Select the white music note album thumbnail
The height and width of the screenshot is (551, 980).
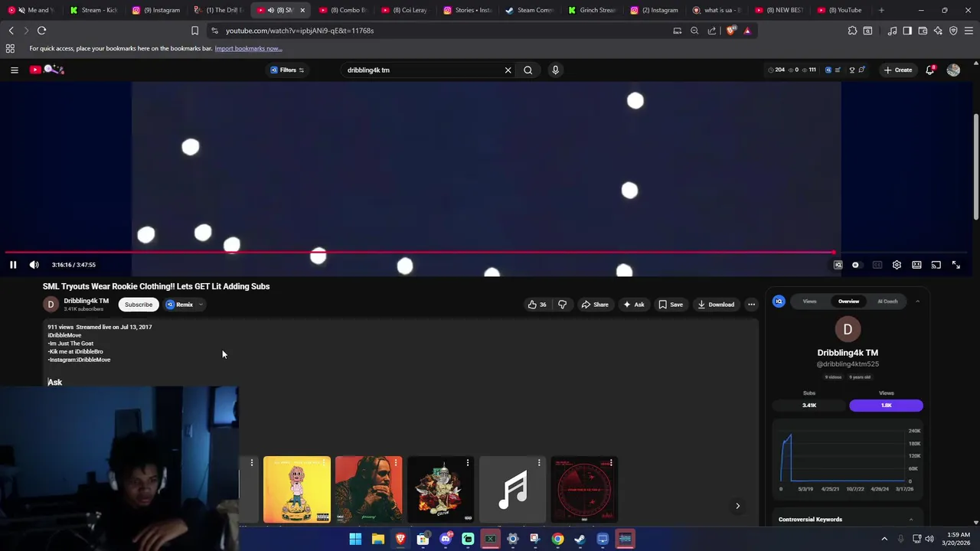513,490
